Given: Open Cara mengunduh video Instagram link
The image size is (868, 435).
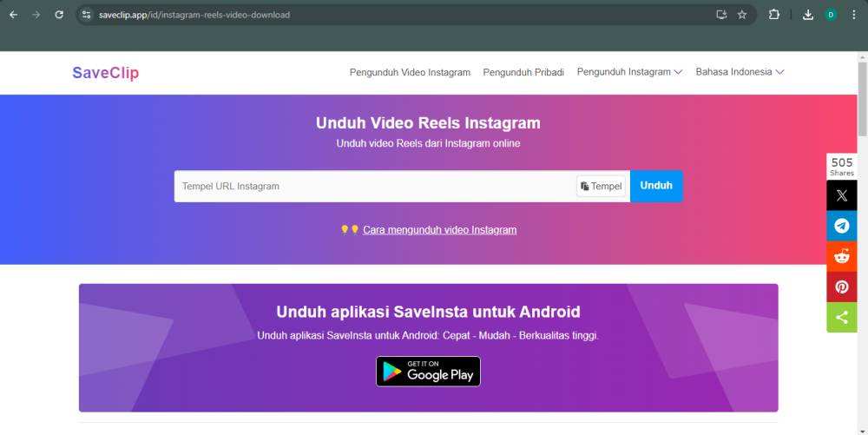Looking at the screenshot, I should 439,230.
